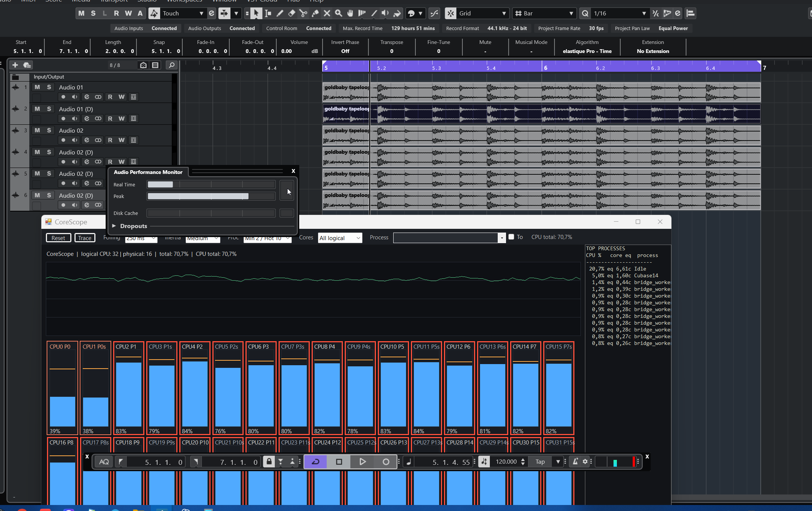This screenshot has width=812, height=511.
Task: Expand the Dropouts section
Action: click(x=114, y=226)
